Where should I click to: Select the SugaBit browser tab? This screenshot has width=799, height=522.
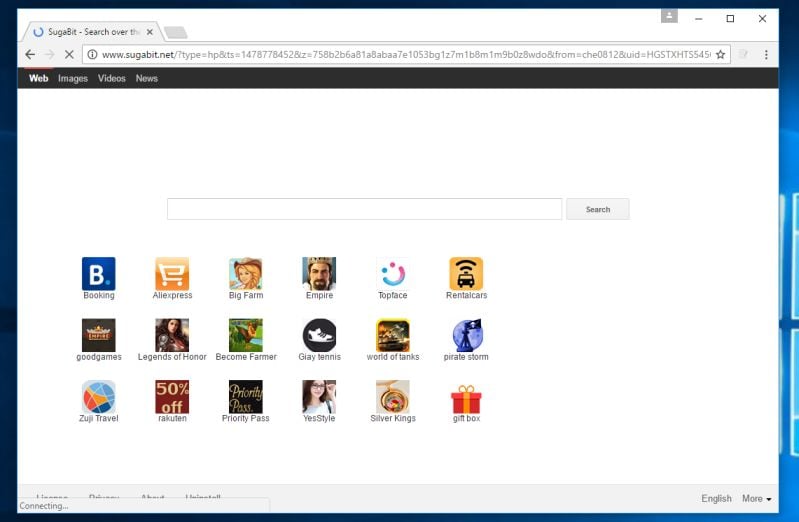click(92, 32)
